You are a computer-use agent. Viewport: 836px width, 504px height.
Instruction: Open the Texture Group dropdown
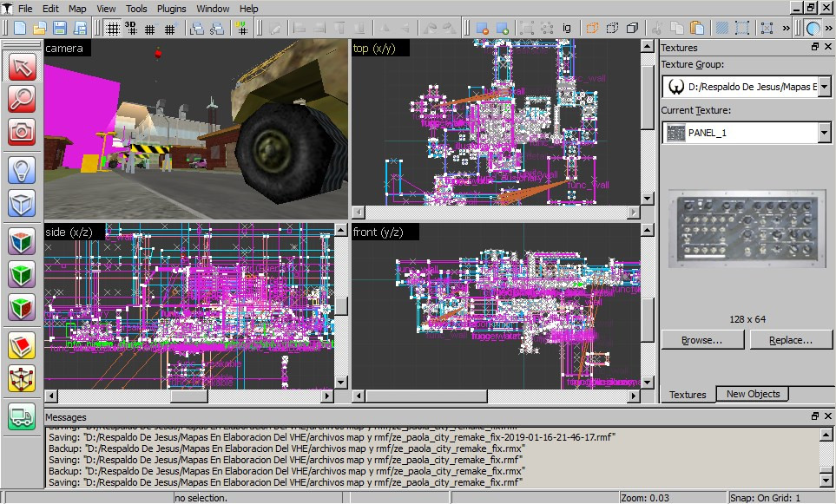[x=824, y=87]
